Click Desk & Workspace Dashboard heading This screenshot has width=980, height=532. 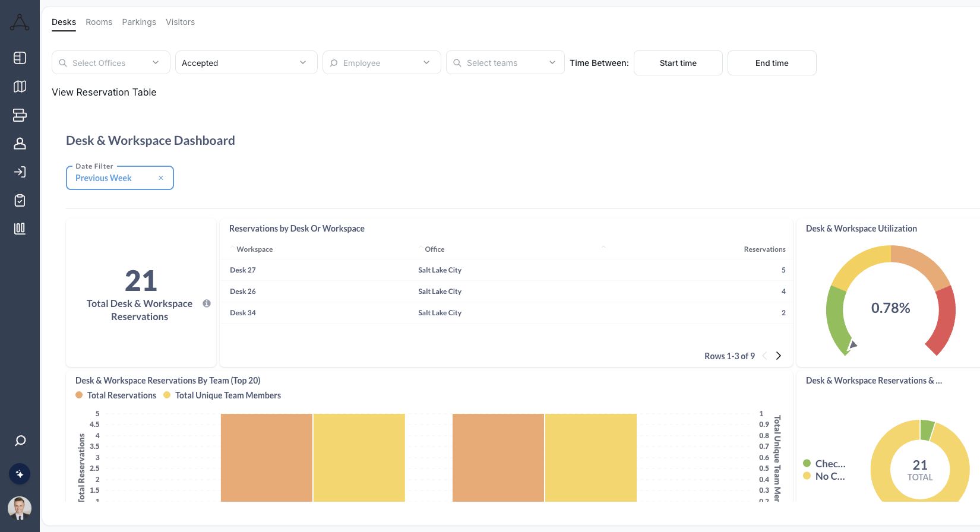point(150,141)
